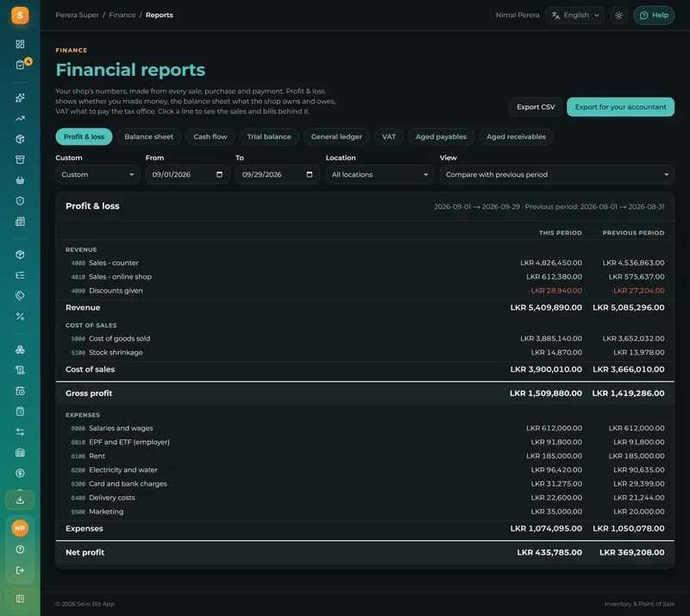Switch to the Balance sheet tab
690x616 pixels.
pos(148,137)
